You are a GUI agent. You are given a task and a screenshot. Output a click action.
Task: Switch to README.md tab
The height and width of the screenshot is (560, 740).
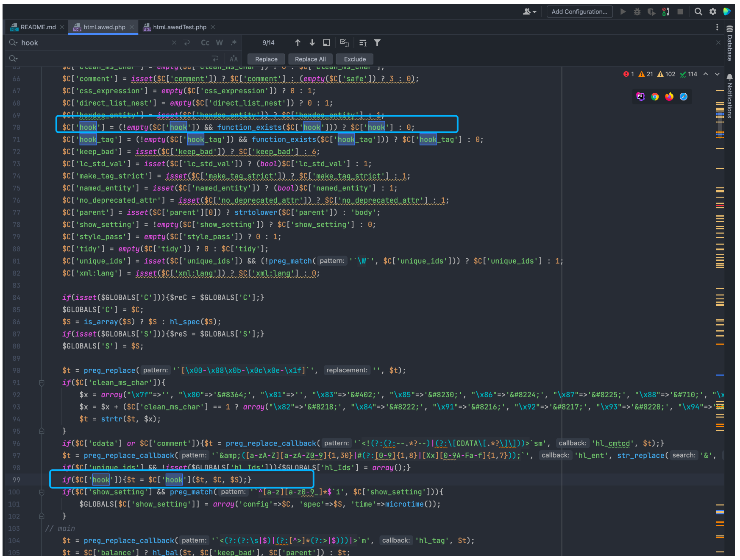point(38,27)
